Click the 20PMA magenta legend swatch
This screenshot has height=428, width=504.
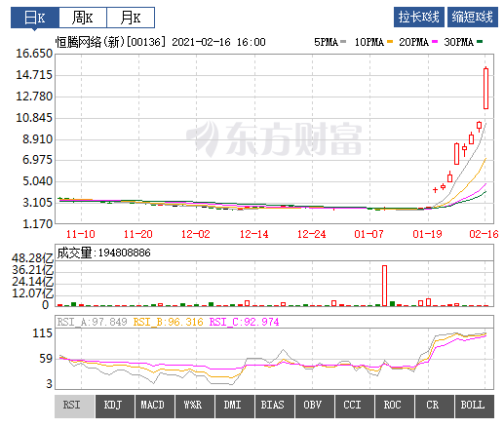point(435,42)
